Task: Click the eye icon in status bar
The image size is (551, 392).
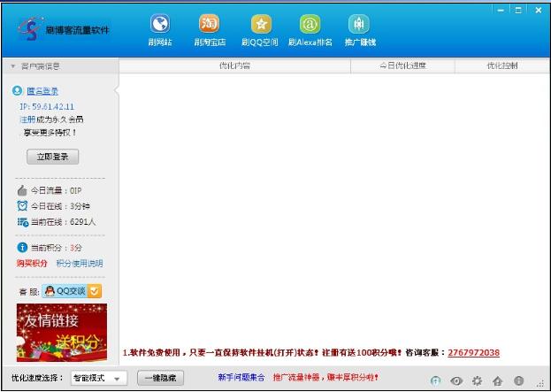Action: pyautogui.click(x=456, y=380)
